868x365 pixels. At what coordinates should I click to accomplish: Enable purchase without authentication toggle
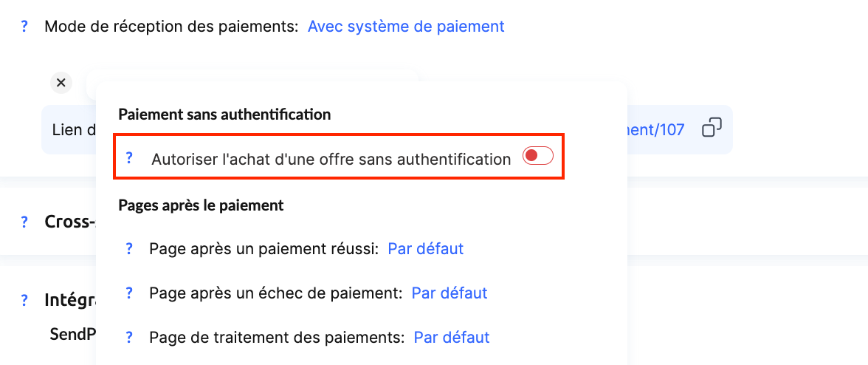[537, 156]
